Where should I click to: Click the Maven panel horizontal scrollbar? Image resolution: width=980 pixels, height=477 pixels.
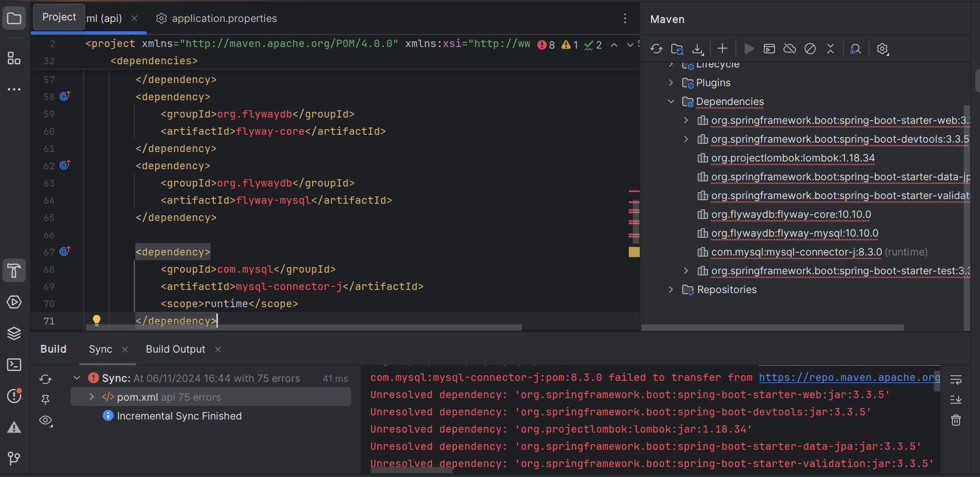click(773, 328)
